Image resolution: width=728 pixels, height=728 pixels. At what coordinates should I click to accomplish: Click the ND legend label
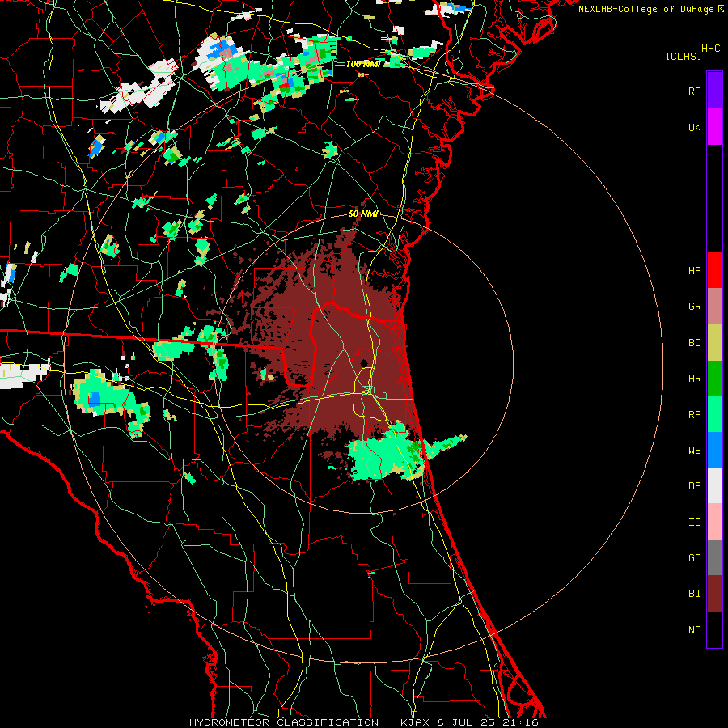694,629
